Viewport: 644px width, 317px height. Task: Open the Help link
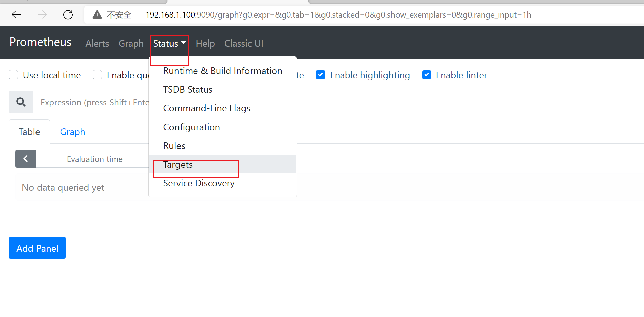point(205,43)
